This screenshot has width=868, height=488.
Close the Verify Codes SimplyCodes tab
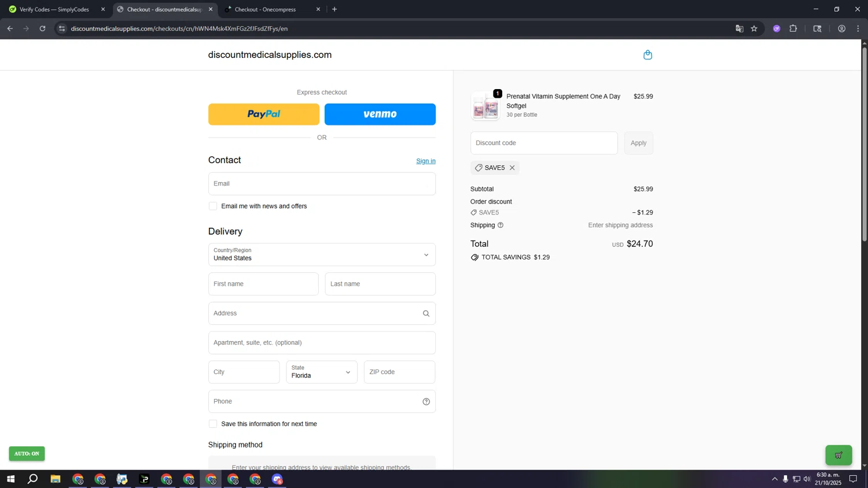103,9
